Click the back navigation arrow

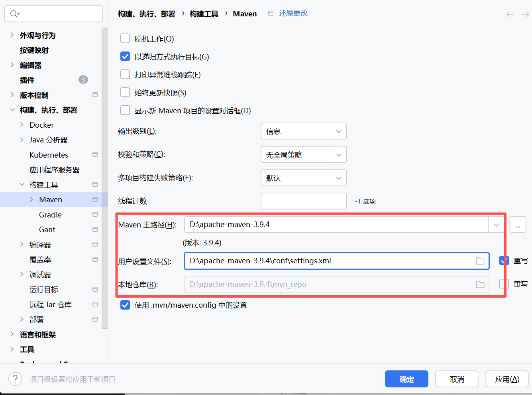510,14
